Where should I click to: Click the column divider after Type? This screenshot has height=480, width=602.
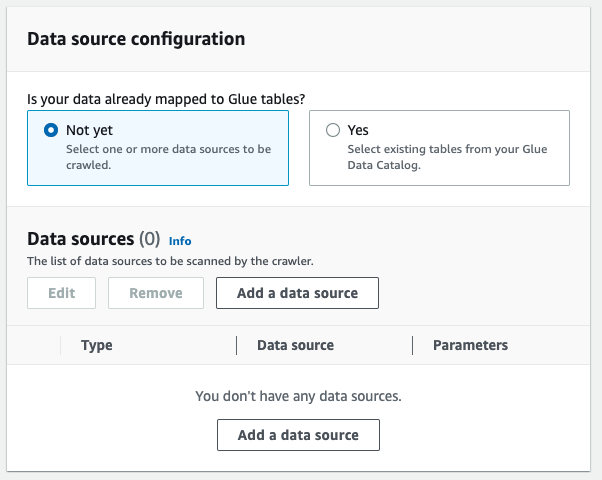236,345
